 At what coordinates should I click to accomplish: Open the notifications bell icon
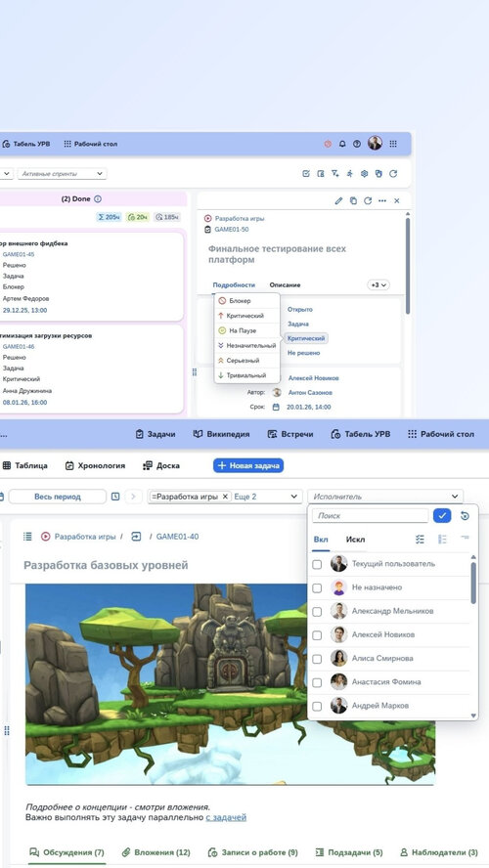click(x=342, y=144)
